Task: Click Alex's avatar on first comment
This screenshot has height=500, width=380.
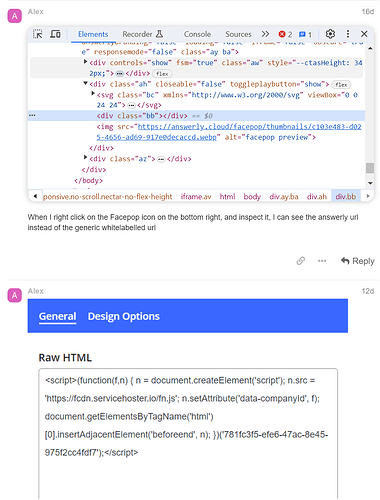Action: click(15, 16)
